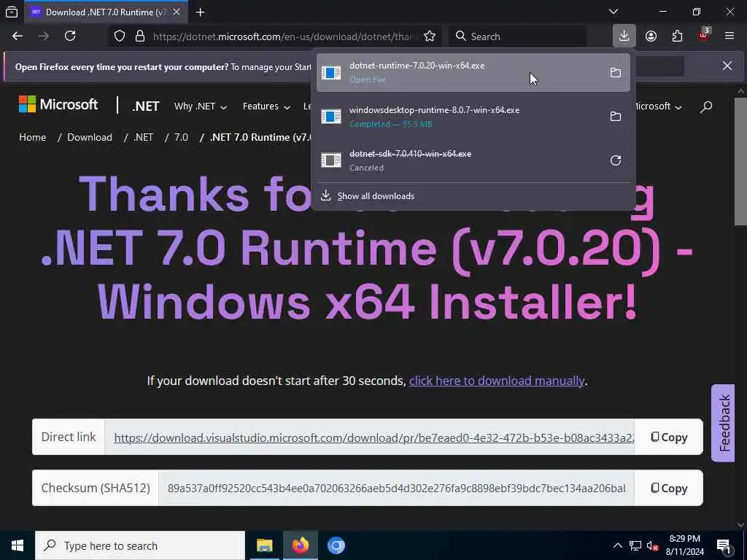Open the list all tabs dropdown arrow
Viewport: 747px width, 560px height.
coord(614,12)
